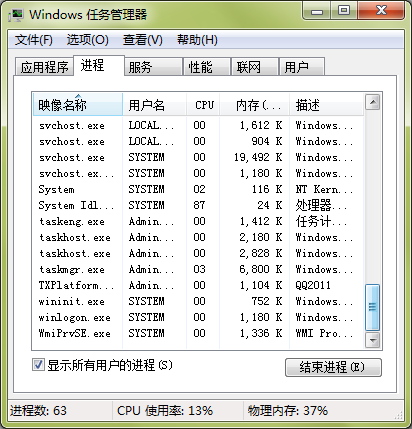The image size is (412, 429).
Task: Select the System Idl... process row
Action: click(198, 205)
